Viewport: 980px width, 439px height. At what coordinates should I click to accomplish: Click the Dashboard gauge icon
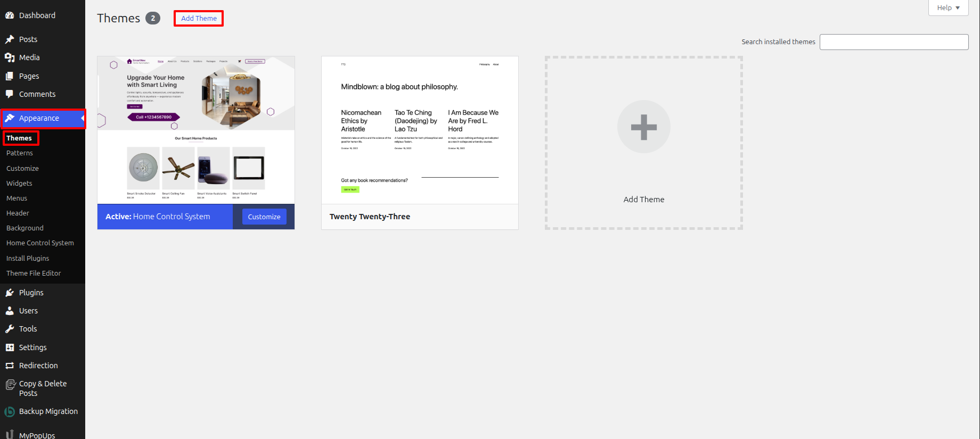pos(10,15)
